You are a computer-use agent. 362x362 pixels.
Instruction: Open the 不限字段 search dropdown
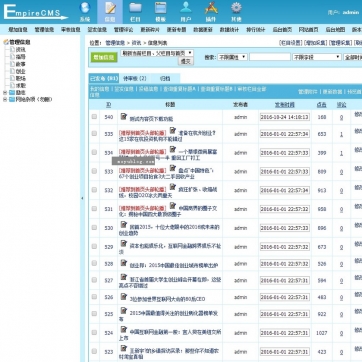click(317, 57)
